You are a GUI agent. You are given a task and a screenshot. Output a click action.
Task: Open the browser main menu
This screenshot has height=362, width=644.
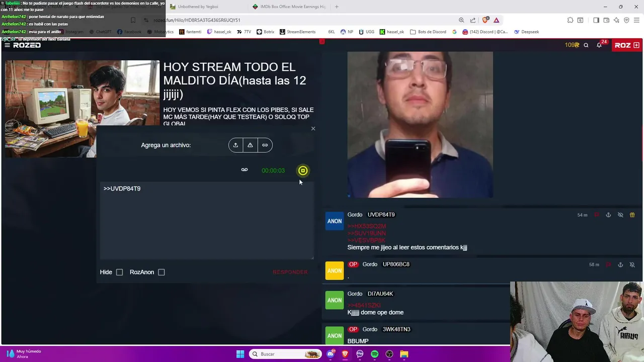click(x=637, y=20)
